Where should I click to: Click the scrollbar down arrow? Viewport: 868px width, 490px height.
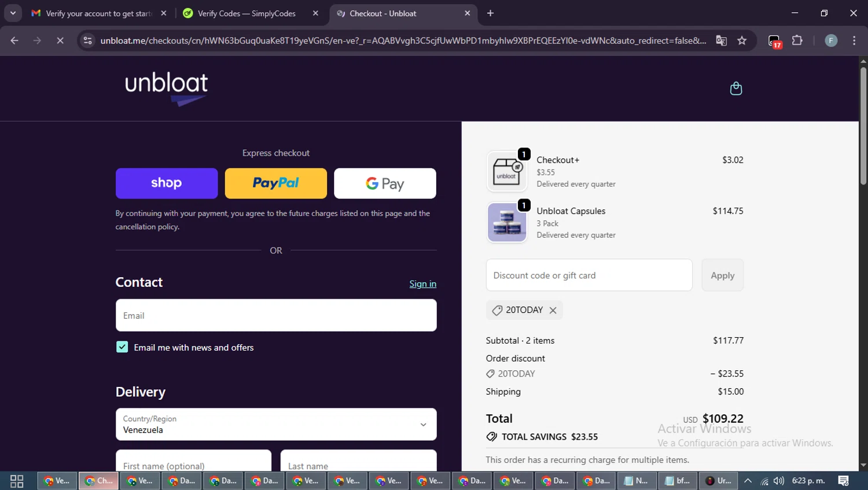(863, 465)
